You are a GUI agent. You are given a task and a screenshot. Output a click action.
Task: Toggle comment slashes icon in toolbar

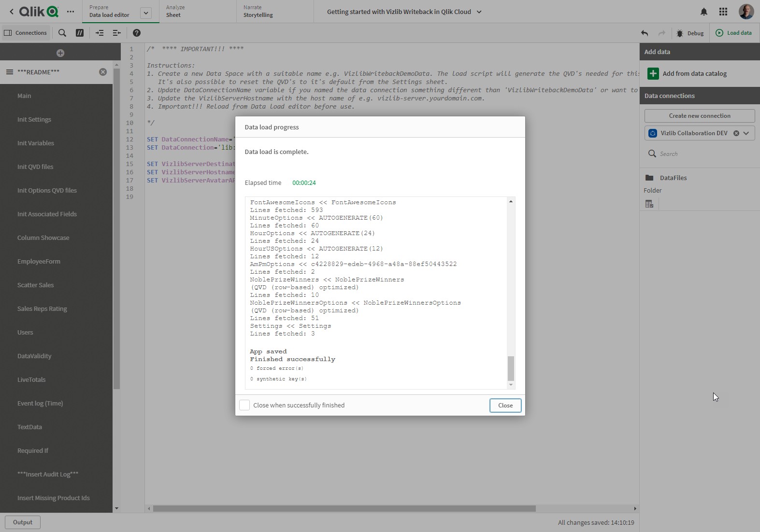80,33
